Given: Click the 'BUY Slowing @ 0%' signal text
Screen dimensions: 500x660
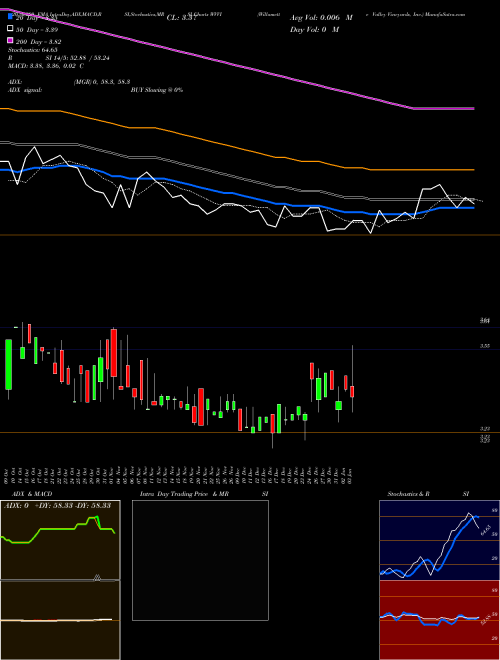Looking at the screenshot, I should 157,90.
